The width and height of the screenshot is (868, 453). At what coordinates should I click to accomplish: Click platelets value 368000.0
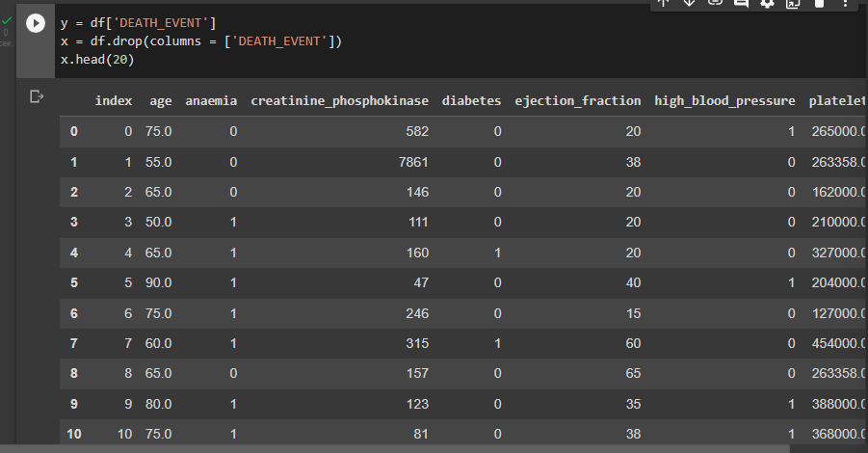click(838, 434)
